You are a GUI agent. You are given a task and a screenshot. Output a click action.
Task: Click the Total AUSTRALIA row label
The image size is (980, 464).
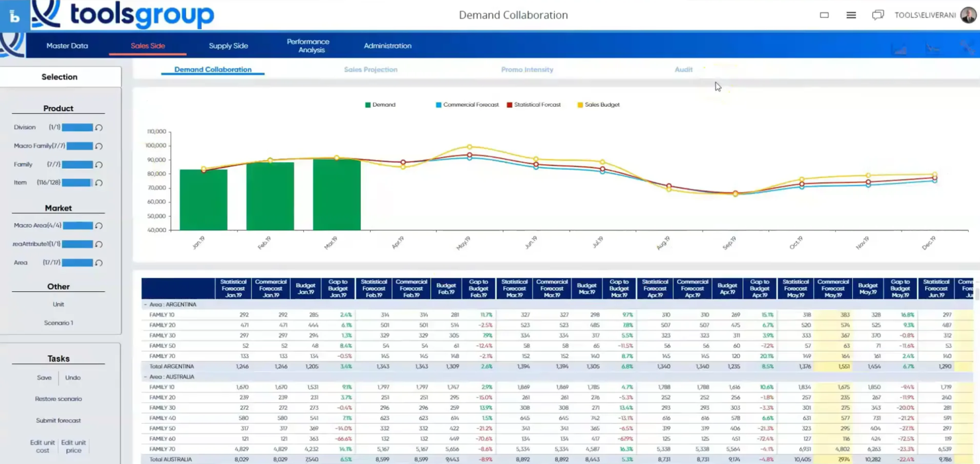(x=171, y=459)
